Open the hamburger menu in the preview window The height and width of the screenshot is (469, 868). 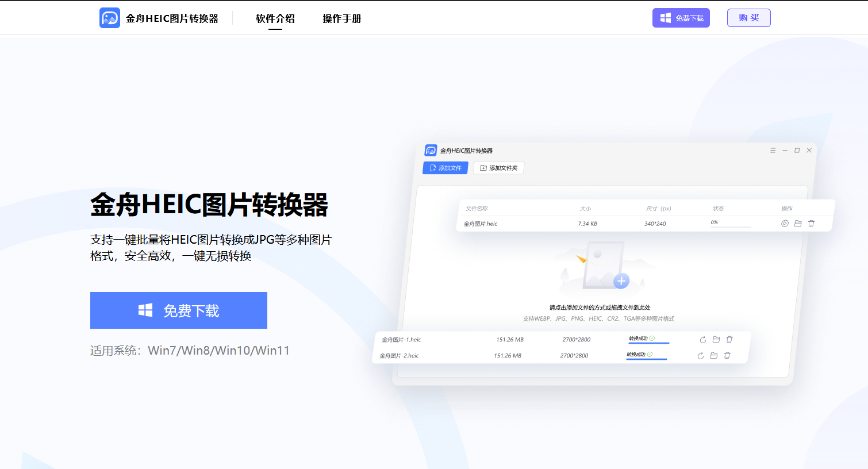coord(773,151)
